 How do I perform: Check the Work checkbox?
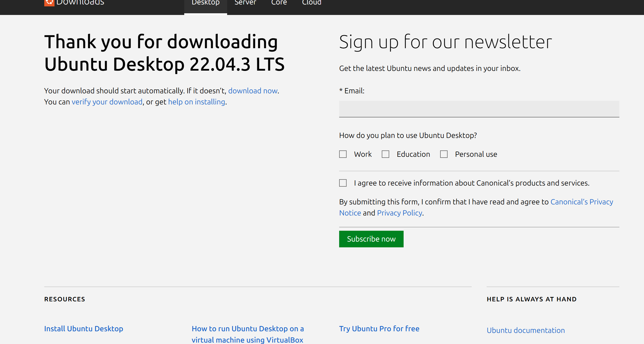tap(343, 154)
